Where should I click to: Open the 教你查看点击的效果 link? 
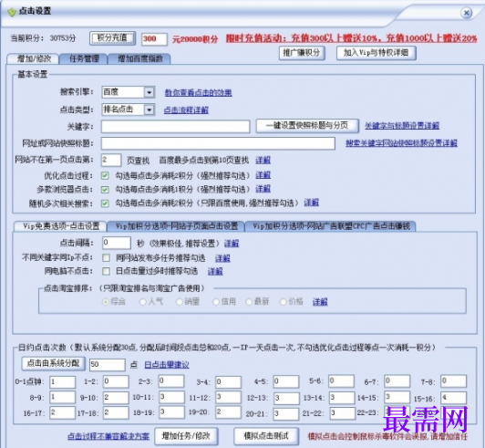[198, 92]
